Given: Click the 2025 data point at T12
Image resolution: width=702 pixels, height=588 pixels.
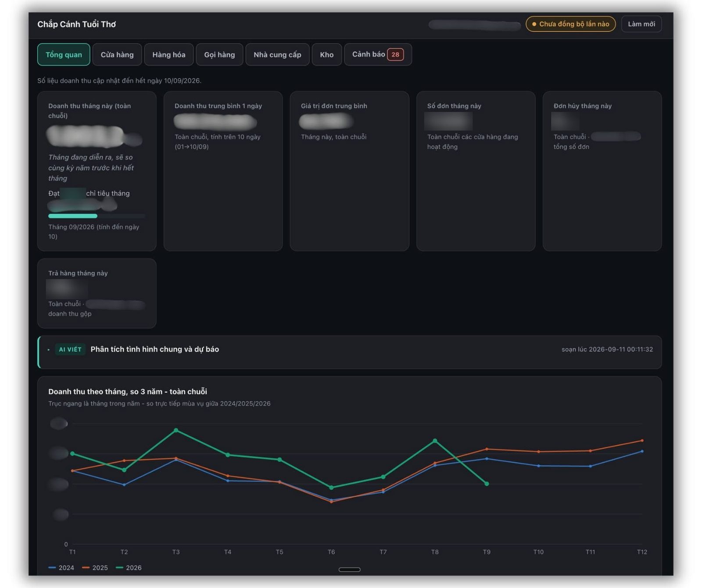Looking at the screenshot, I should (x=642, y=440).
